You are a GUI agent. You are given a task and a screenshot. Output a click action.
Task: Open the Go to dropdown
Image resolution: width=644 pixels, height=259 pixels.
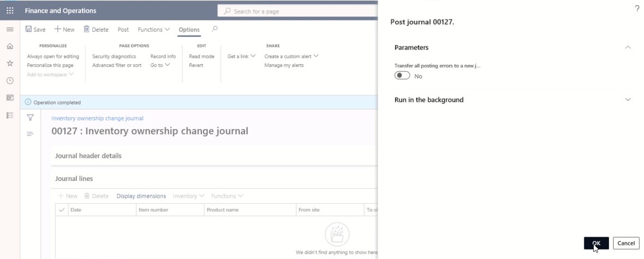(160, 65)
